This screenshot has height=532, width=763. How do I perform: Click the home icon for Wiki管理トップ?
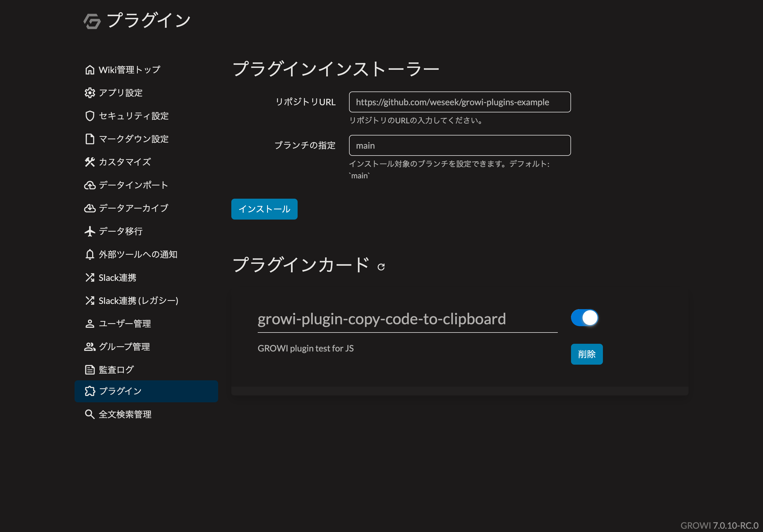(90, 70)
